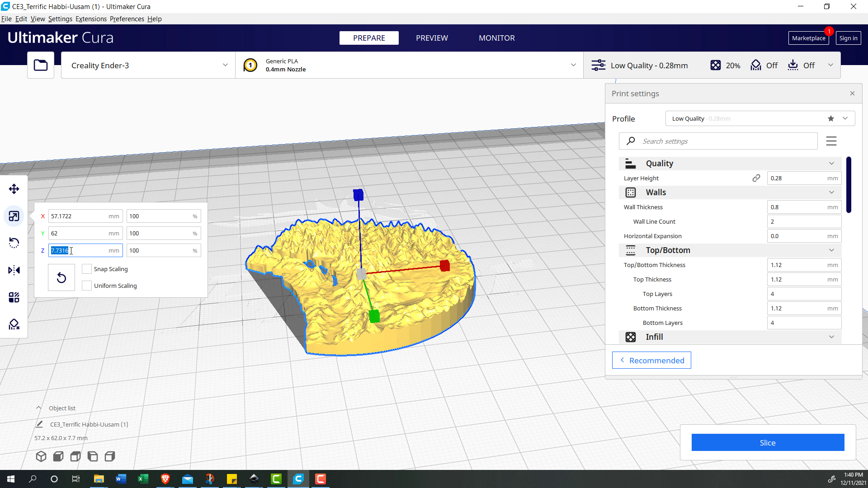Select the Rotate tool icon

(x=14, y=243)
